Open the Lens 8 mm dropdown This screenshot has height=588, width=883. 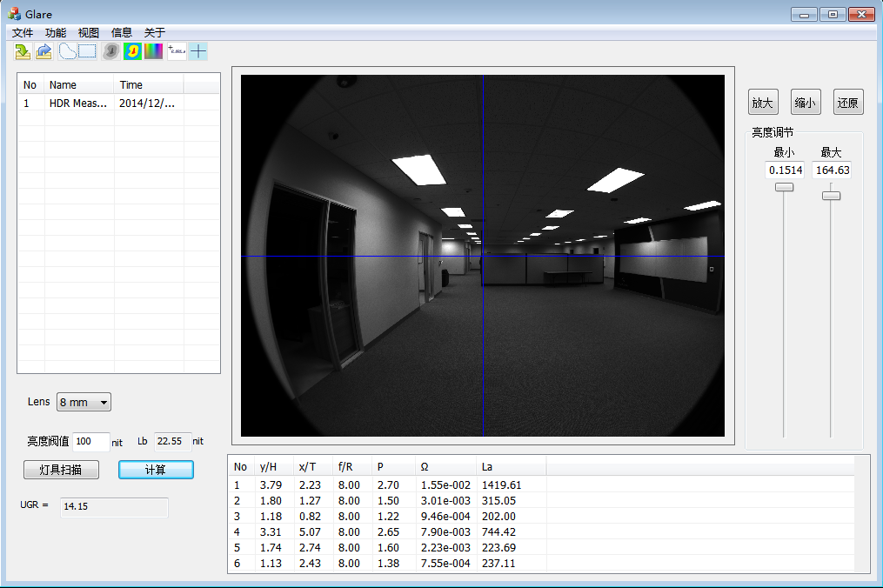point(84,402)
